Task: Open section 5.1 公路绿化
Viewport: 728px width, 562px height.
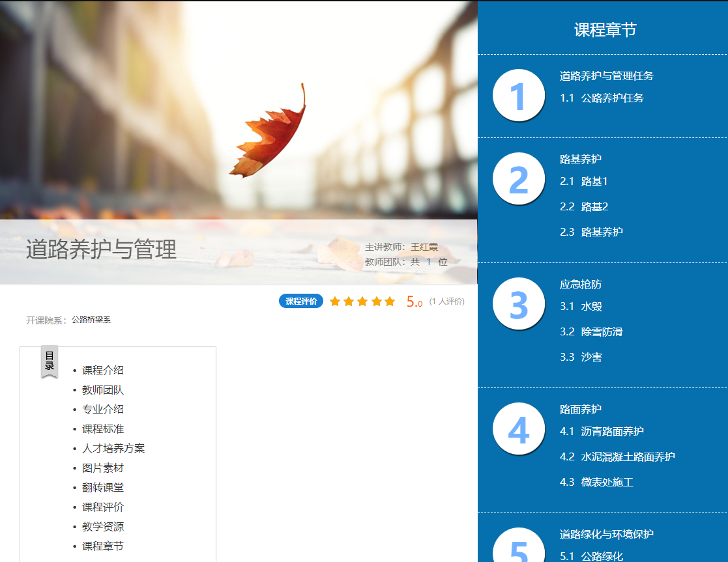Action: (x=592, y=556)
